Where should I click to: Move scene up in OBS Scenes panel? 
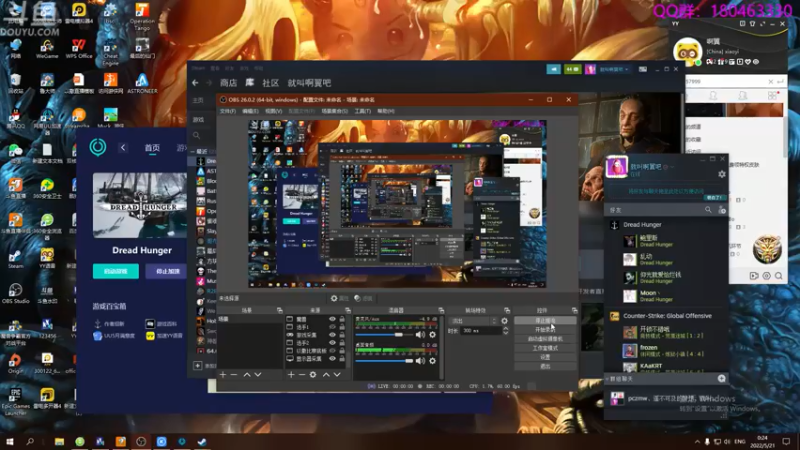click(x=247, y=374)
